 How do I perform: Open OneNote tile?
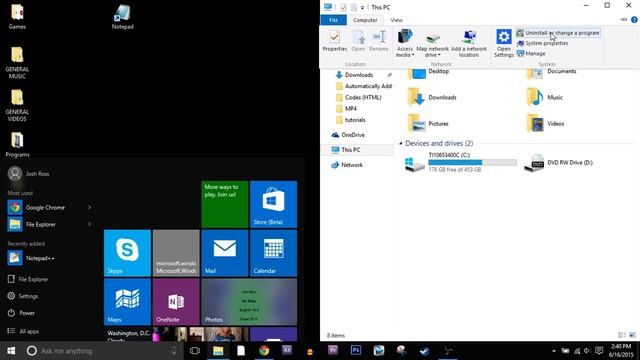[x=176, y=302]
